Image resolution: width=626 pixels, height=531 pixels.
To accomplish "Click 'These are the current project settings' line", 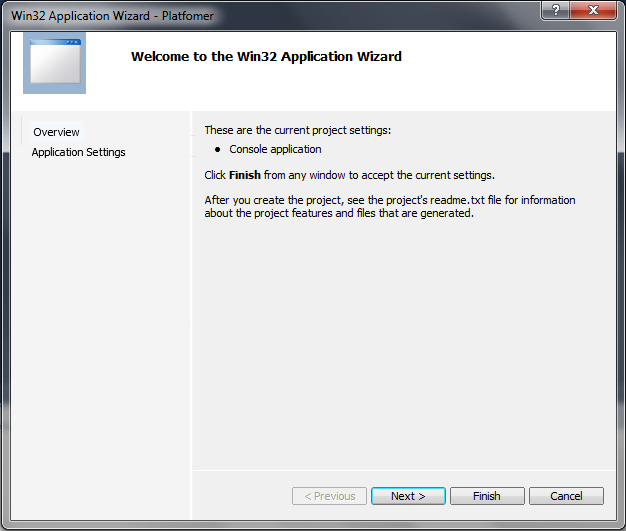I will [297, 130].
